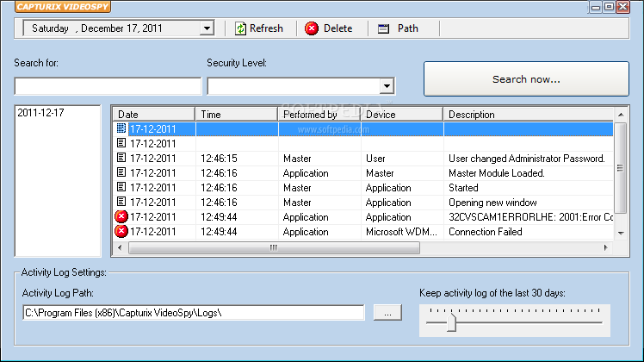Click the vertical scrollbar thumb in log table
644x362 pixels.
click(x=621, y=168)
